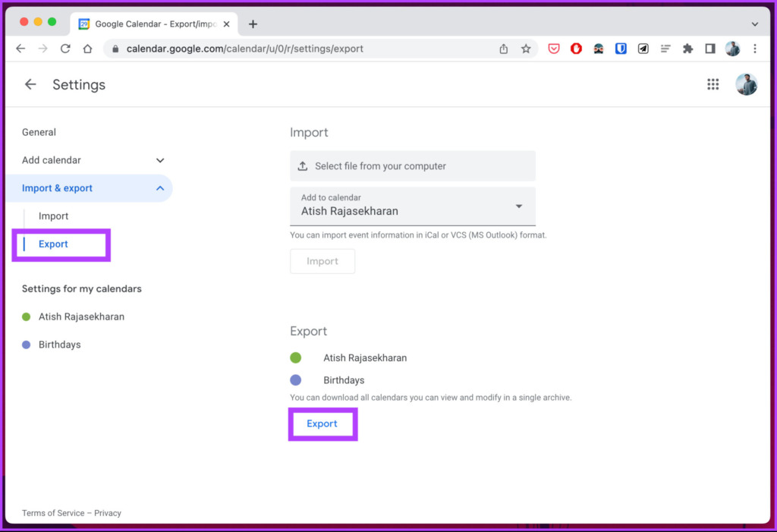Open the Privacy link
The image size is (777, 532).
coord(108,513)
